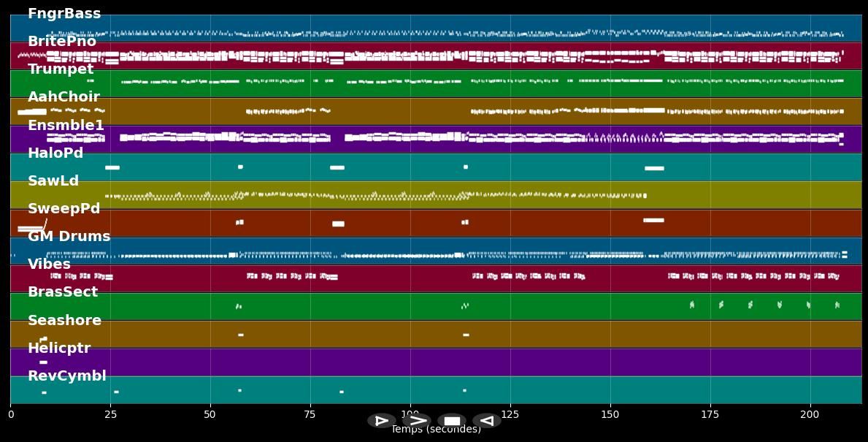Click the first outlined right-triangle button

pos(381,421)
